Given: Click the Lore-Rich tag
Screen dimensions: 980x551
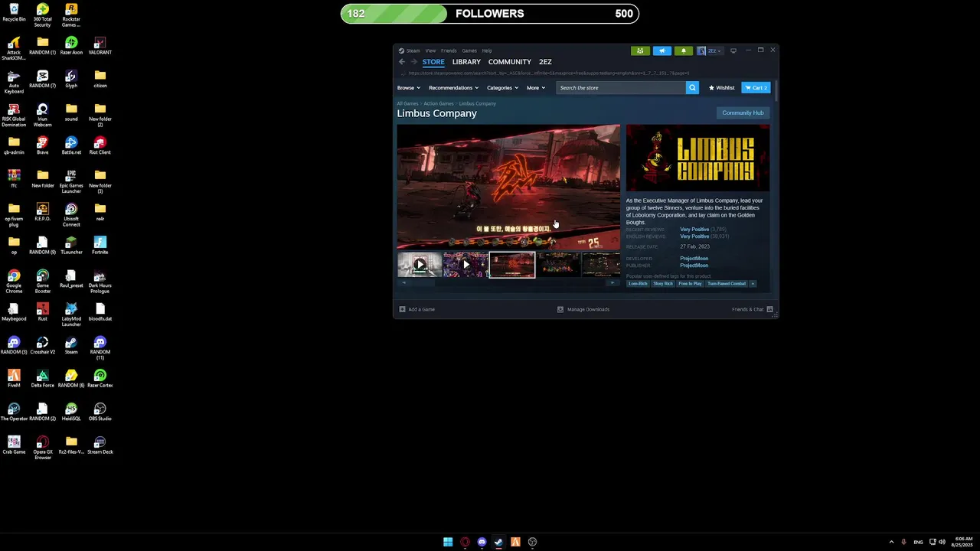Looking at the screenshot, I should click(638, 284).
